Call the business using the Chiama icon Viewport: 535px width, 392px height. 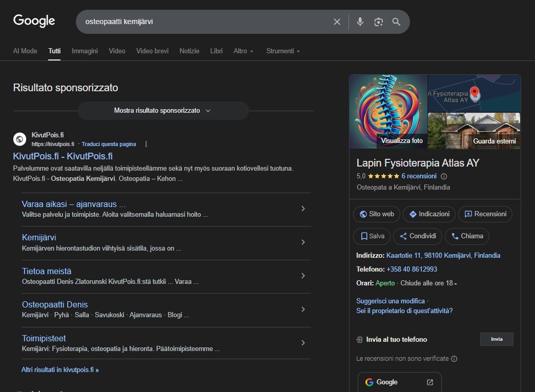tap(466, 236)
